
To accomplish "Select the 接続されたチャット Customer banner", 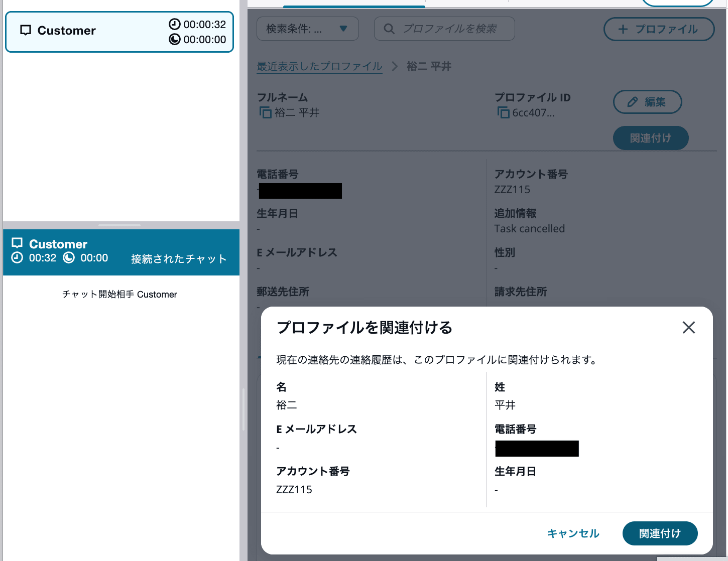I will (121, 252).
